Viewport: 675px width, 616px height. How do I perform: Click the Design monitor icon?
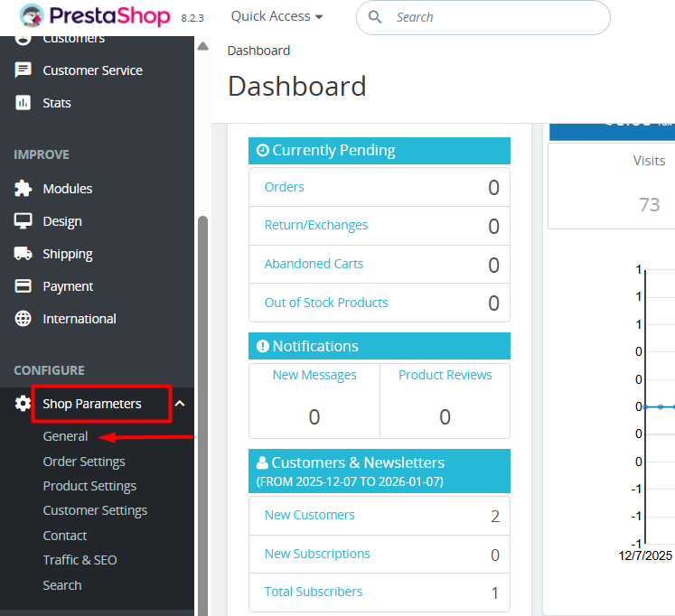click(x=23, y=221)
